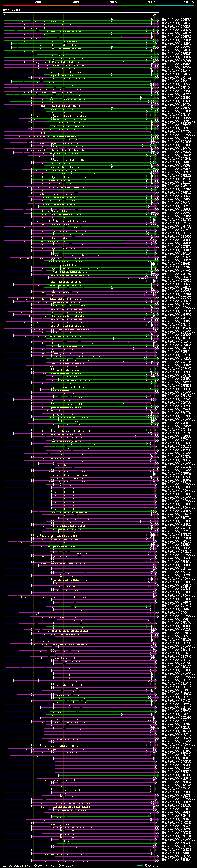Select the UniRef100_A7Y7G6 label

pos(177,131)
